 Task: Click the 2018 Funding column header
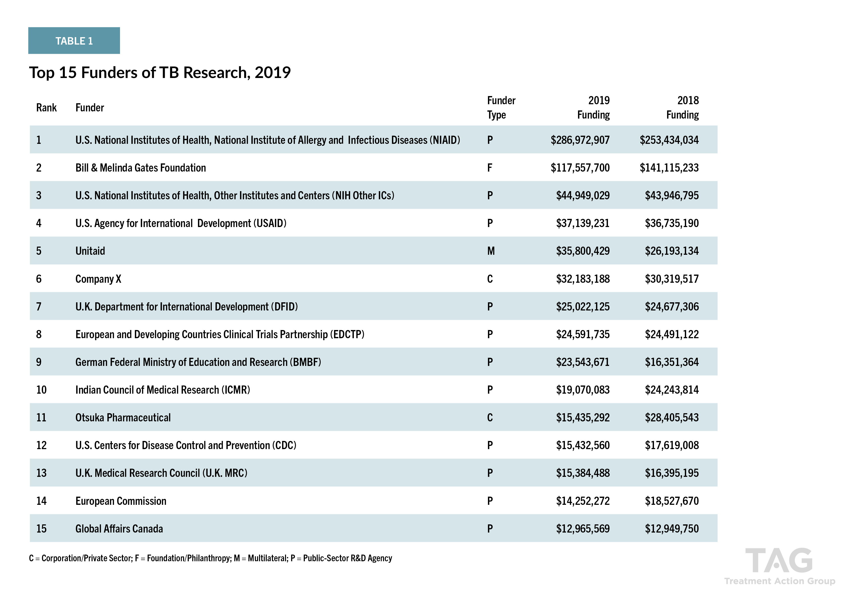pos(682,108)
